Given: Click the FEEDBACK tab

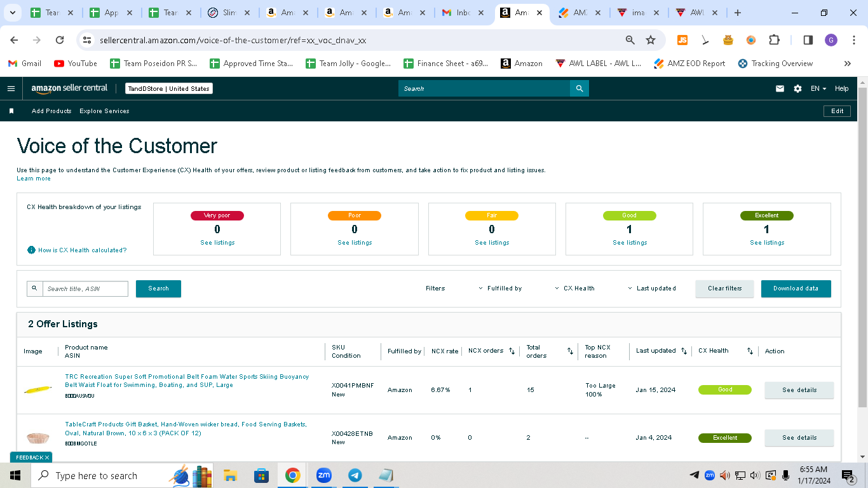Looking at the screenshot, I should pyautogui.click(x=31, y=457).
